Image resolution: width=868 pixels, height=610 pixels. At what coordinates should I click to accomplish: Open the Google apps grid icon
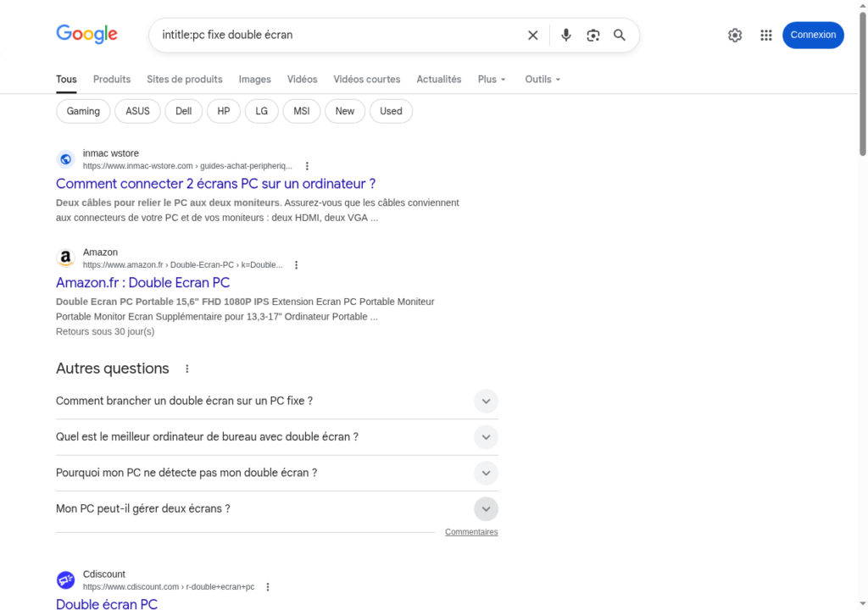point(766,35)
